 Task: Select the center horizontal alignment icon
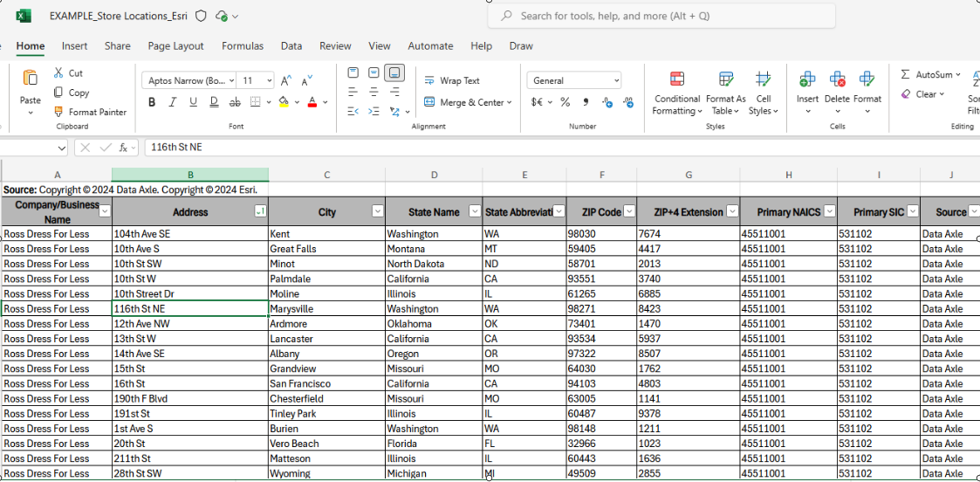(373, 92)
